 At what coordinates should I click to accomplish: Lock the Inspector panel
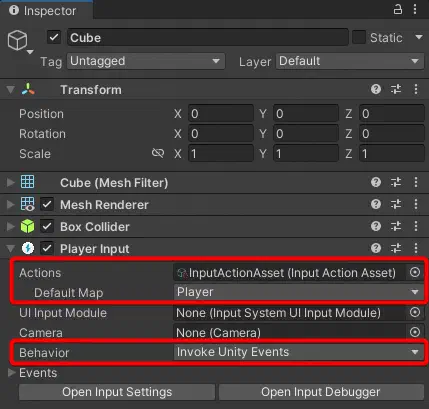397,9
